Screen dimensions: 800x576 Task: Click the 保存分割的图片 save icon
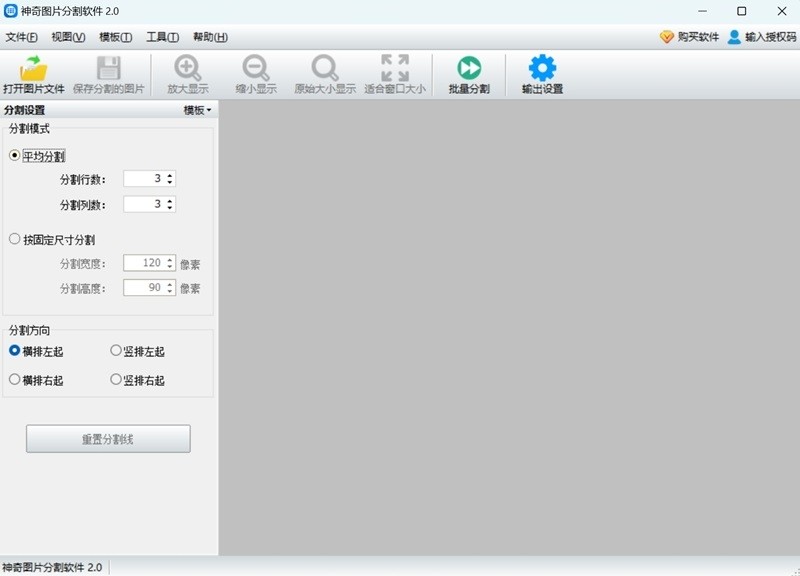pyautogui.click(x=109, y=74)
